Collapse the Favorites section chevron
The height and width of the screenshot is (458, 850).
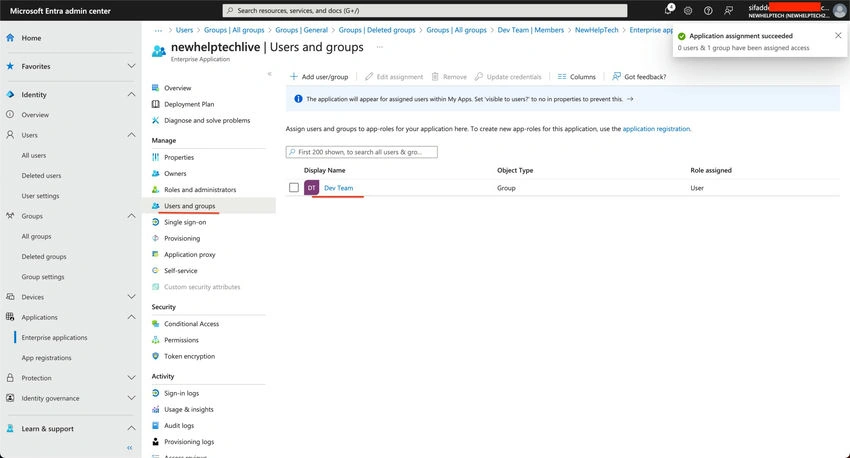point(131,66)
